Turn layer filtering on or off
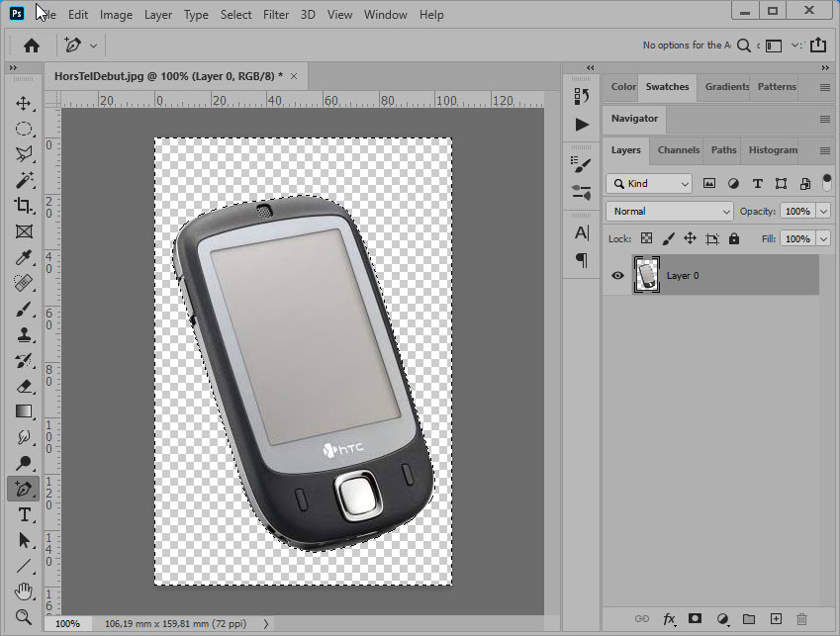Image resolution: width=840 pixels, height=636 pixels. click(x=827, y=182)
